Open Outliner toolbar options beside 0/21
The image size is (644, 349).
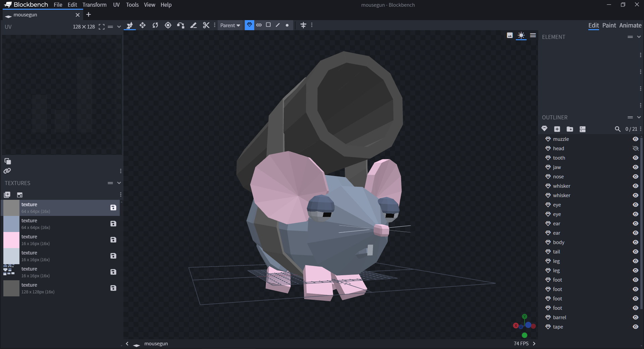coord(641,129)
